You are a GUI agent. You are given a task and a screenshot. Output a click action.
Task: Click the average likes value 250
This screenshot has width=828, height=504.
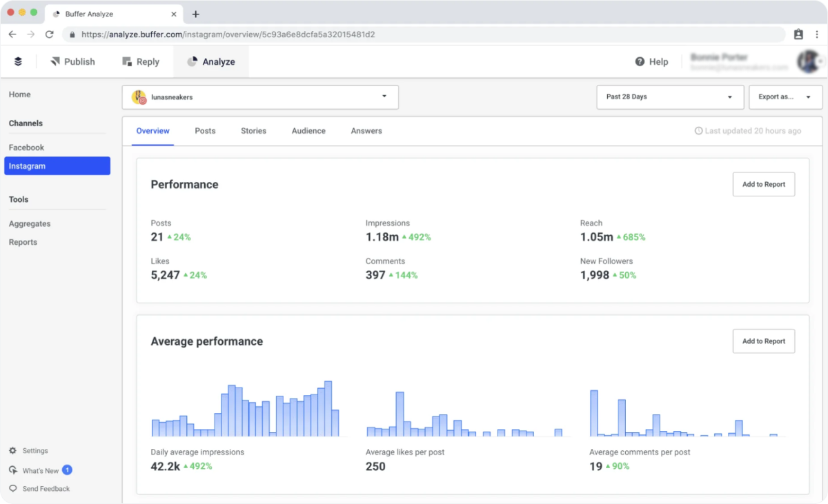375,466
